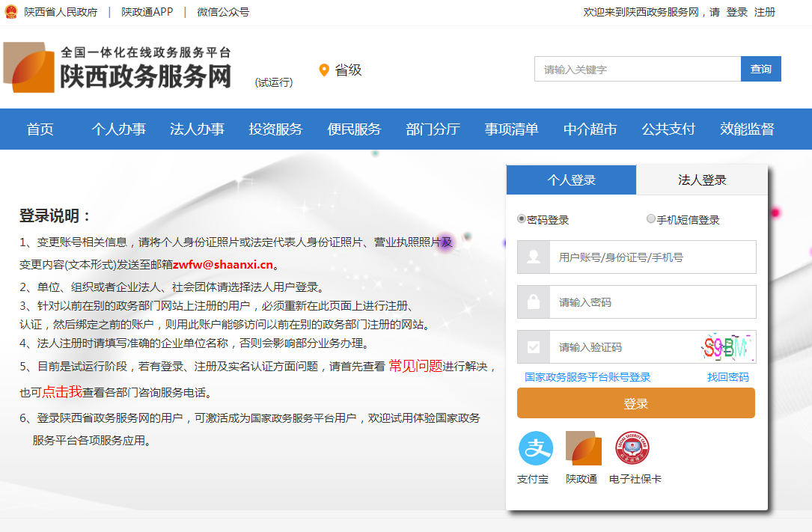
Task: Switch to the 法人登录 tab
Action: coord(702,180)
